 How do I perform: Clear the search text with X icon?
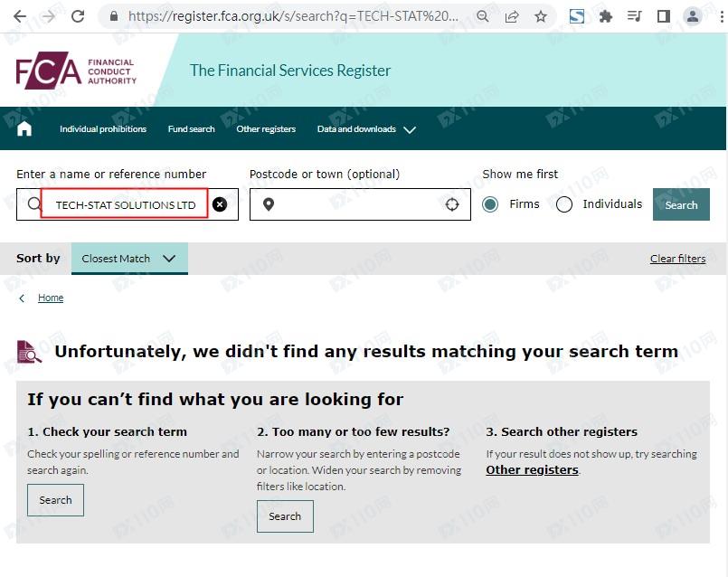pos(220,204)
